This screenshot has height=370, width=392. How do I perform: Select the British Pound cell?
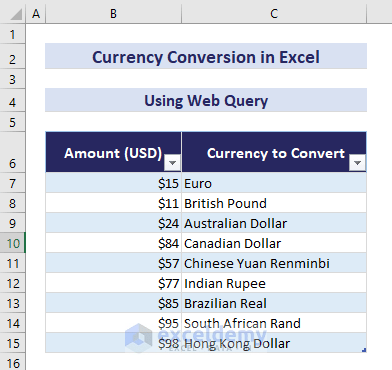pos(274,203)
